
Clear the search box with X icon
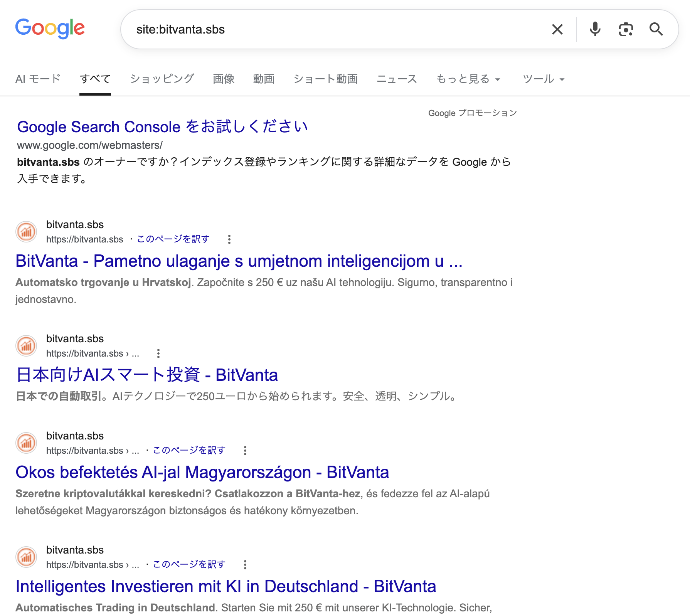click(557, 29)
